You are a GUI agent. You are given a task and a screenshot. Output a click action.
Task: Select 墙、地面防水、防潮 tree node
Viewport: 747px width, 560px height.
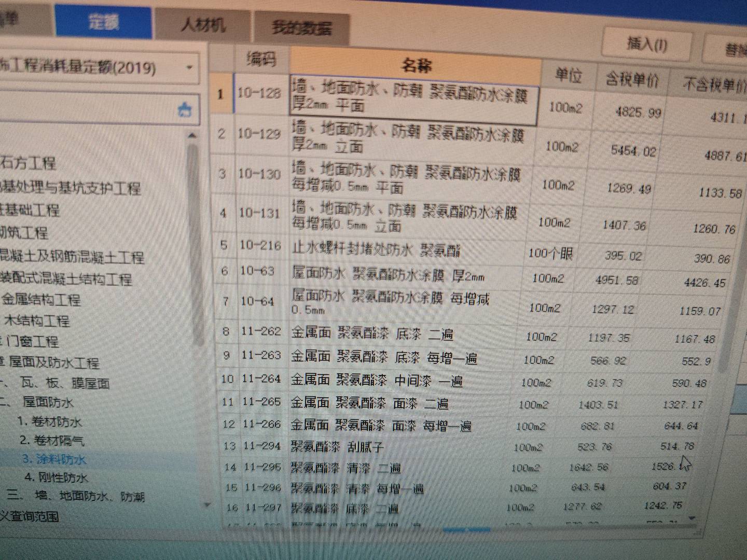[x=90, y=496]
